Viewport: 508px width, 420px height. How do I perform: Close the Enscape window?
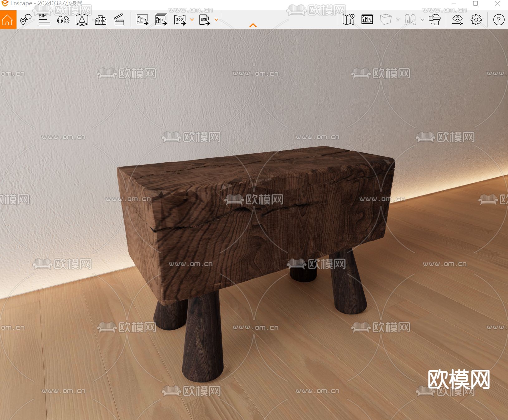tap(497, 3)
